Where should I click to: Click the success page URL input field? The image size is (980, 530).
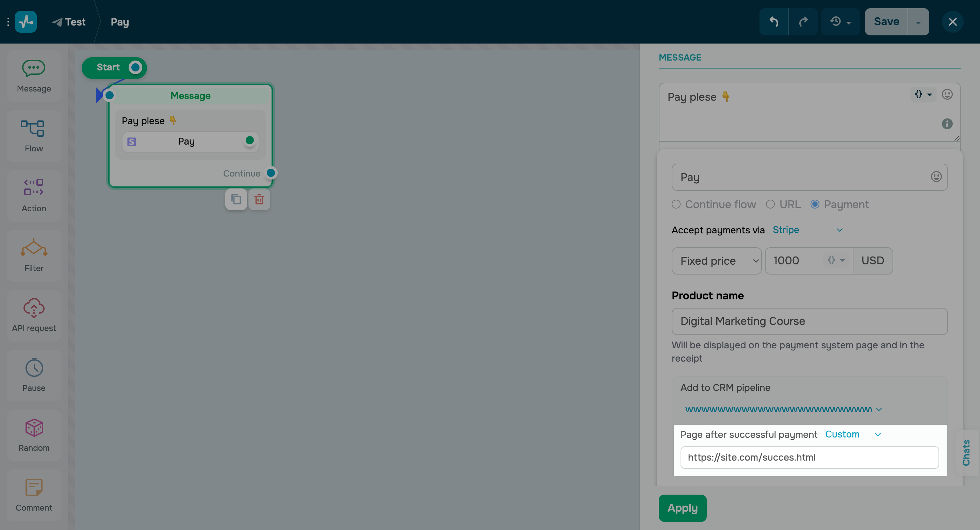pos(810,458)
